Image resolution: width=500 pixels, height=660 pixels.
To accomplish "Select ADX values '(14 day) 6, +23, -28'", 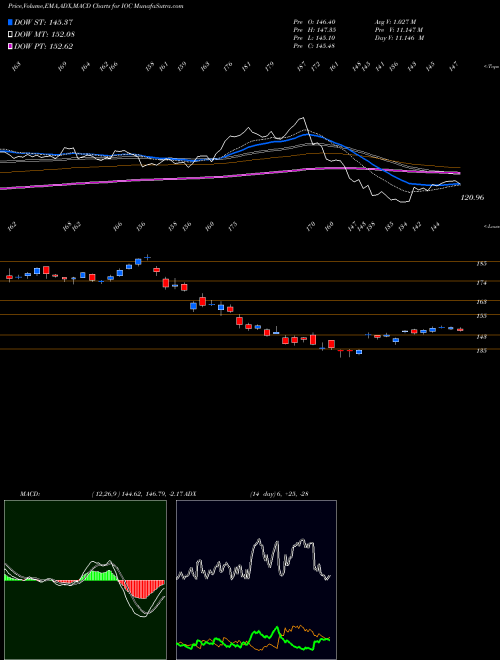I will 279,494.
